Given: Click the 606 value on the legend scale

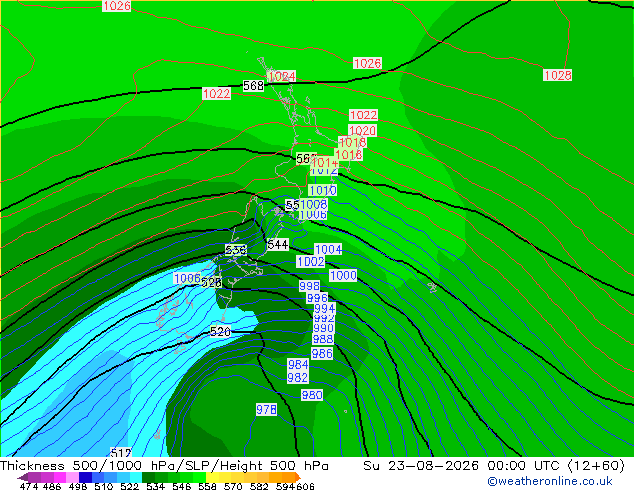Looking at the screenshot, I should [304, 486].
